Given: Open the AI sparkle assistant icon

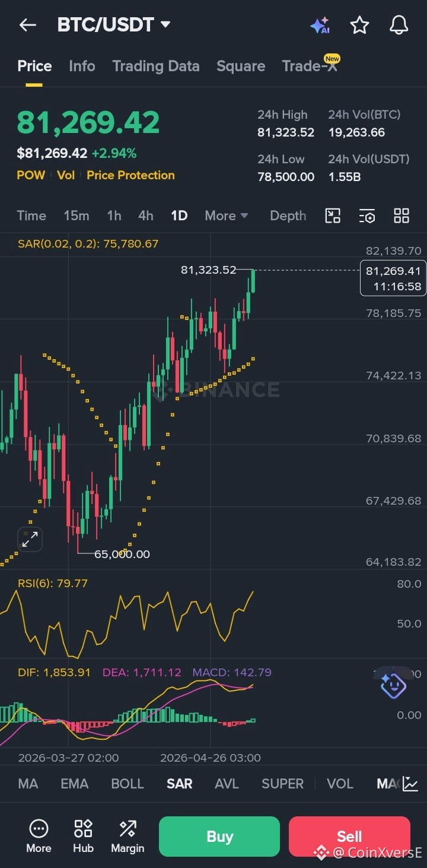Looking at the screenshot, I should point(320,25).
